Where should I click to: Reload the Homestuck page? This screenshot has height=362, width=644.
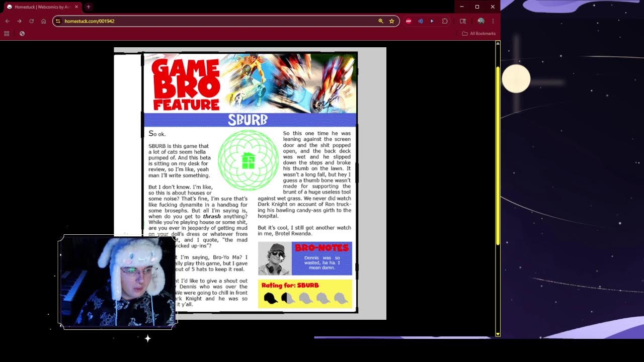pos(31,21)
